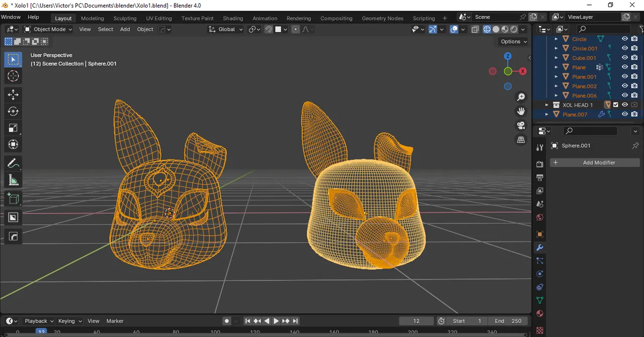Open the View Layer properties tab
Viewport: 644px width, 337px height.
coord(540,191)
